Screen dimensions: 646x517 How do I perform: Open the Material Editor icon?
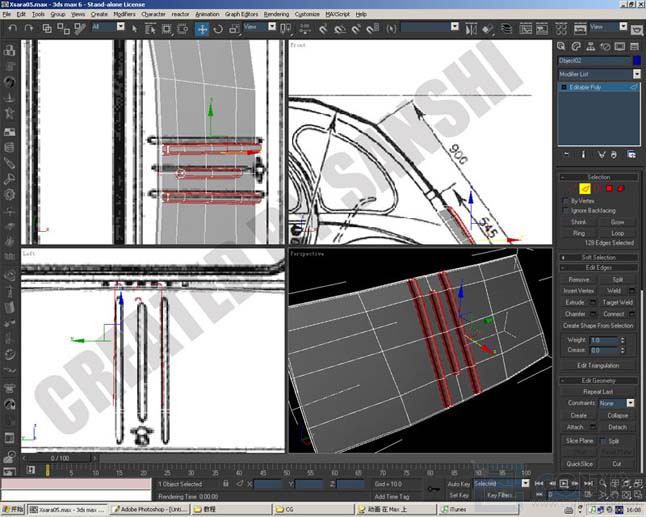561,29
